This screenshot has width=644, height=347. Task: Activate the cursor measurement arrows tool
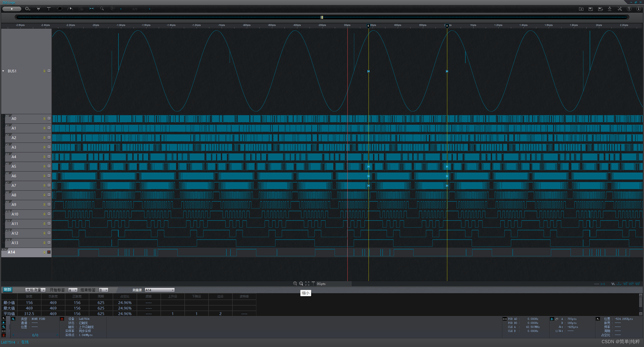pyautogui.click(x=92, y=9)
